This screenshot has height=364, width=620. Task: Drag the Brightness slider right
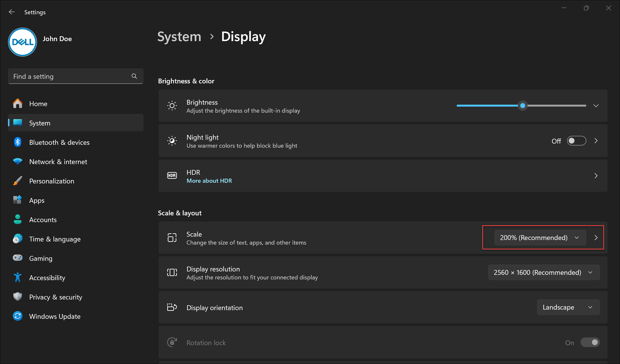(522, 105)
